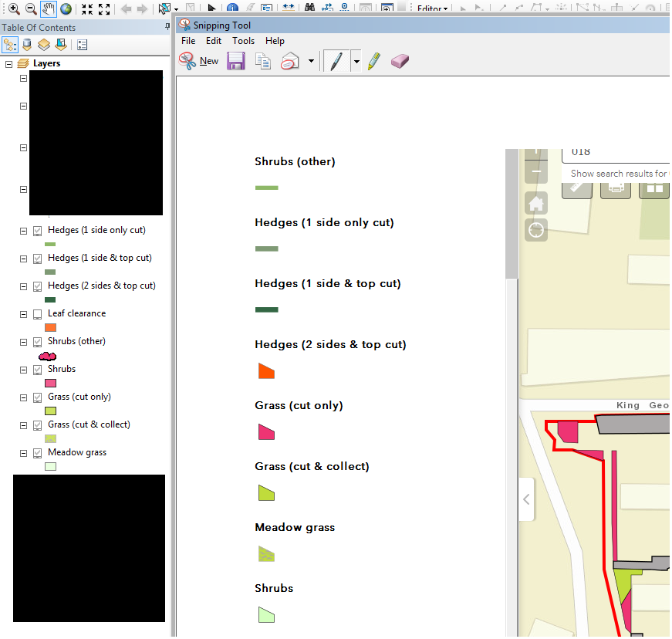Toggle Shrubs (other) layer visibility
Viewport: 672px width, 639px height.
pyautogui.click(x=38, y=343)
